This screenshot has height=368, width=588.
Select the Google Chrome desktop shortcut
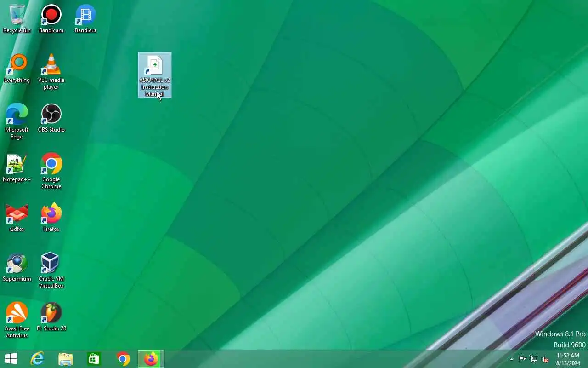tap(51, 171)
